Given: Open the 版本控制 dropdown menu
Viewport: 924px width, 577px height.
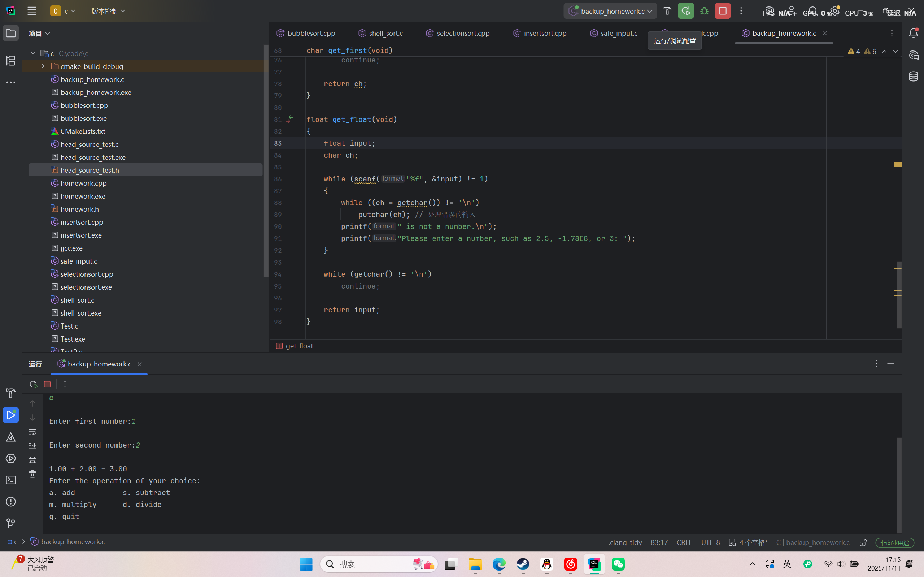Looking at the screenshot, I should (x=108, y=11).
